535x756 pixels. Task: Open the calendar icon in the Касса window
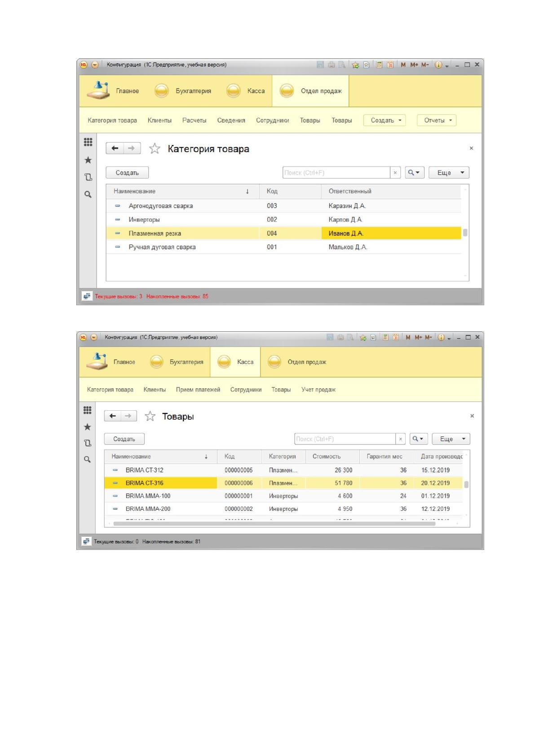396,337
